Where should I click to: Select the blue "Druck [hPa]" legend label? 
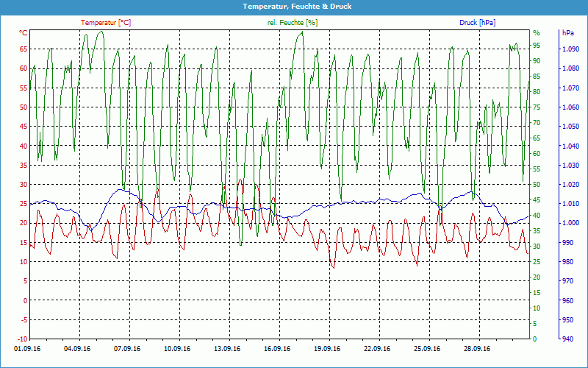coord(477,23)
